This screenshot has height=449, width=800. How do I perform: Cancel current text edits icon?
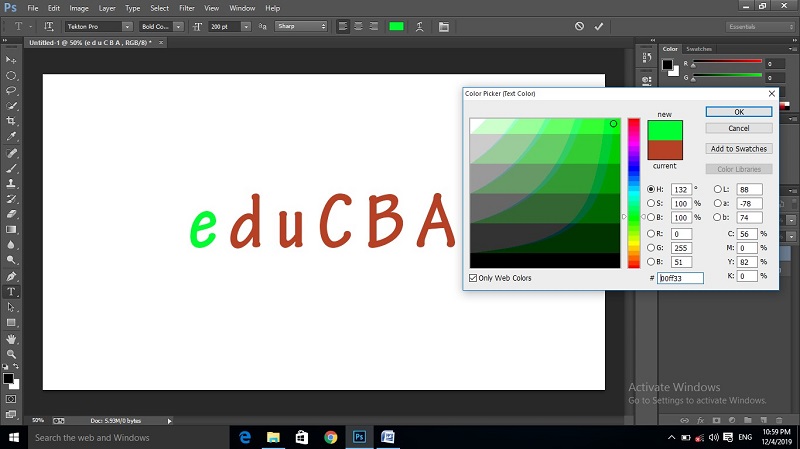[579, 26]
